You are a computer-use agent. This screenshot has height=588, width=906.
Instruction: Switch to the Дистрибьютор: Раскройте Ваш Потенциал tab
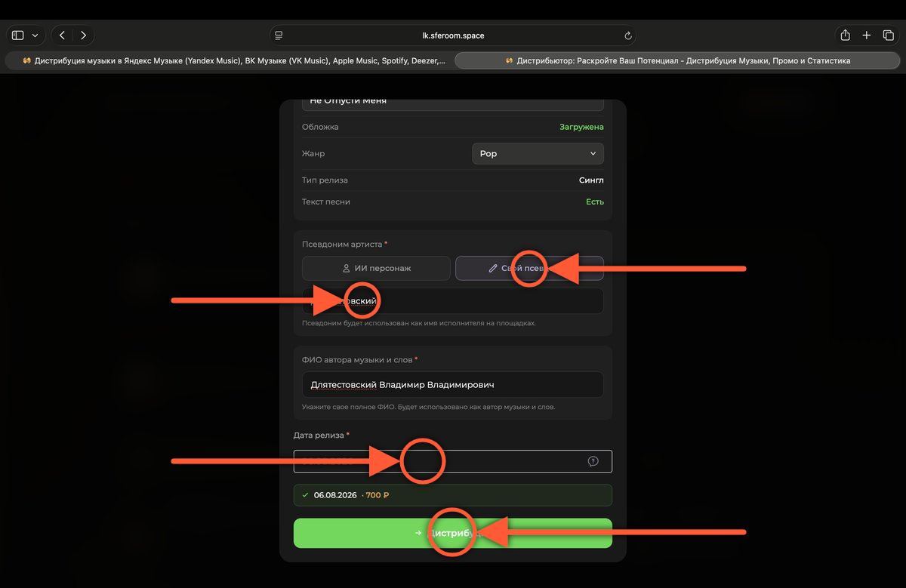coord(677,60)
